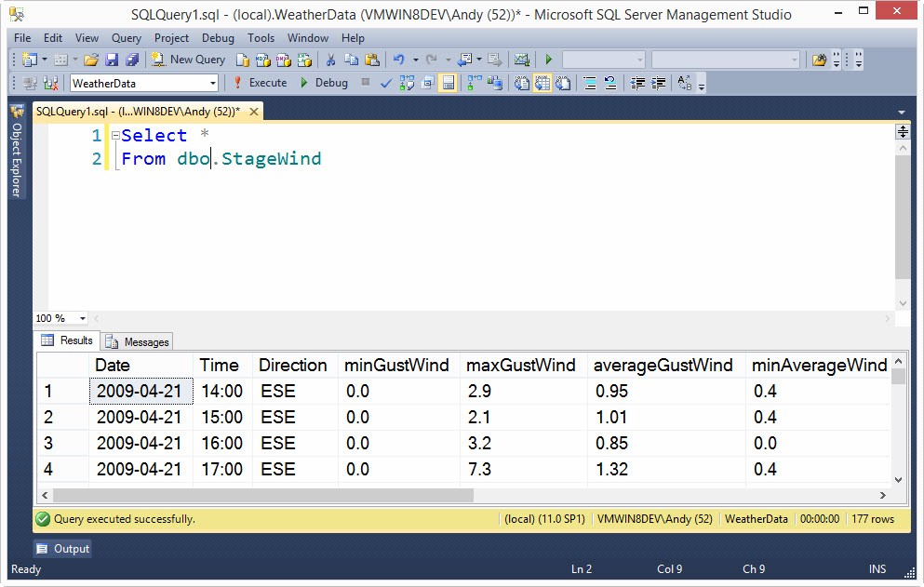
Task: Switch to the Messages tab
Action: (x=138, y=341)
